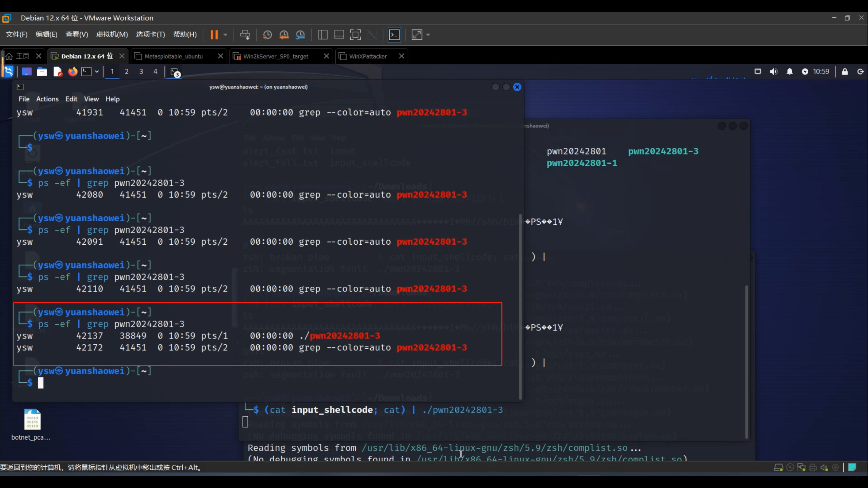868x488 pixels.
Task: Open the terminal Actions menu
Action: coord(47,99)
